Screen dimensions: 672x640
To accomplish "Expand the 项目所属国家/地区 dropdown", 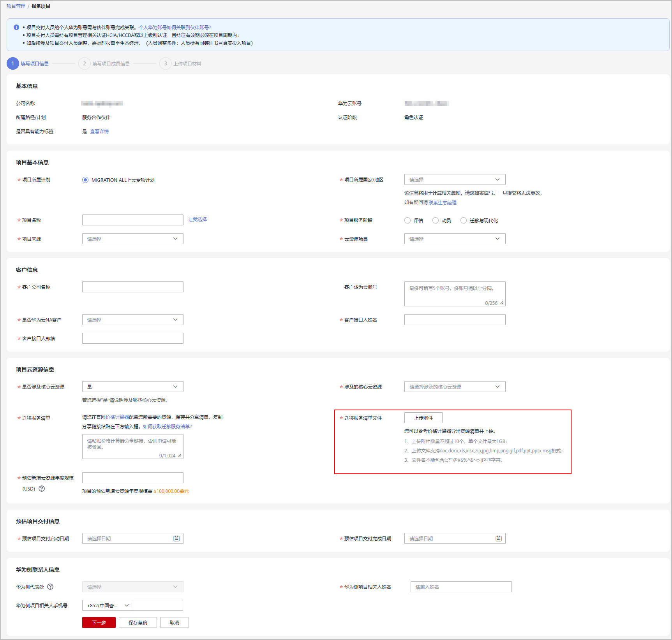I will (x=455, y=179).
